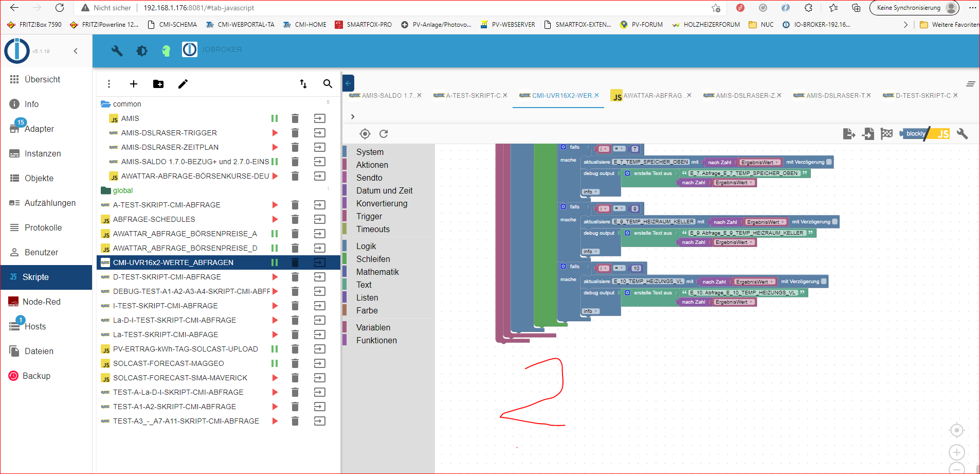980x474 pixels.
Task: Open search in the script list
Action: pos(328,84)
